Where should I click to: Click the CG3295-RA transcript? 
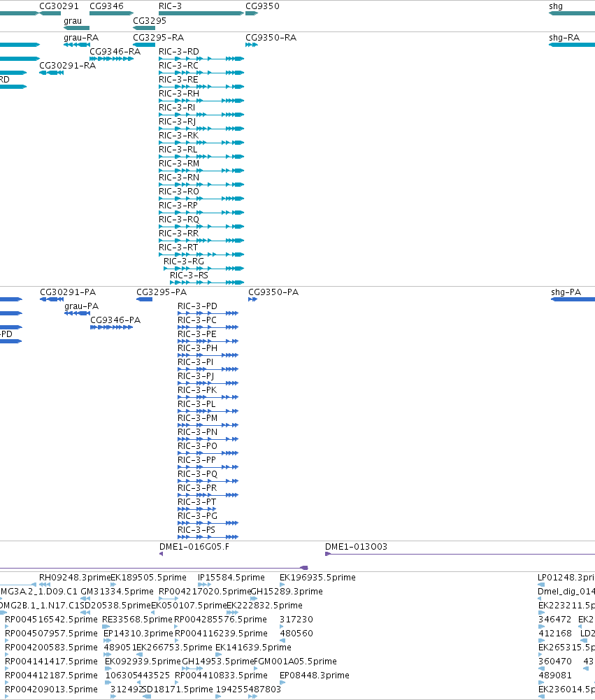tap(144, 45)
